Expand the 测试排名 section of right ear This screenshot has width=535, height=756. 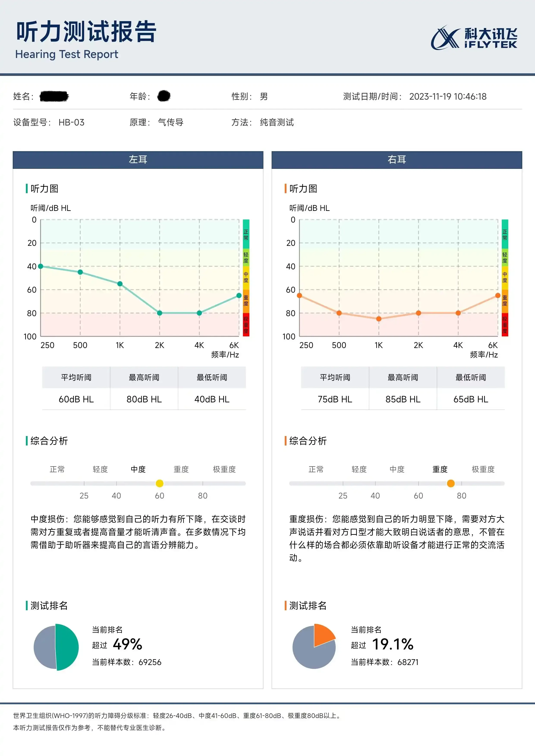click(x=308, y=605)
